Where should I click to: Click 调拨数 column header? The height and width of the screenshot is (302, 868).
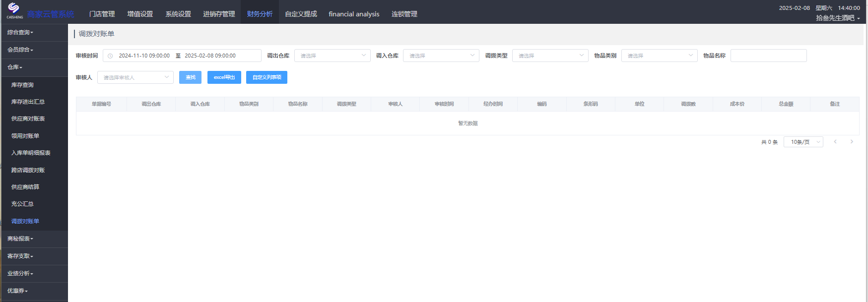688,104
